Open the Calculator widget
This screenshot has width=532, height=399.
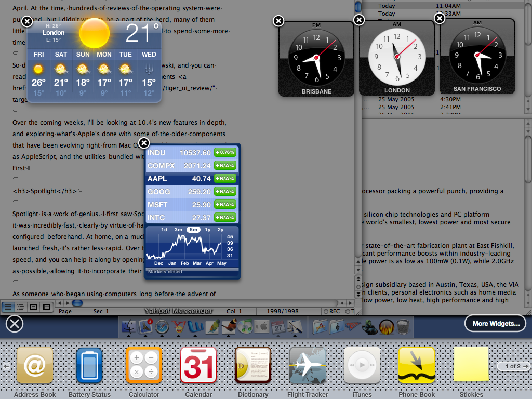144,365
